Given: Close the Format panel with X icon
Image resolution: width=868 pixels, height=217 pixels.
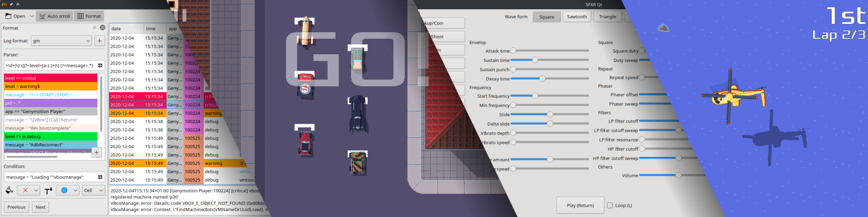Looking at the screenshot, I should coord(103,28).
